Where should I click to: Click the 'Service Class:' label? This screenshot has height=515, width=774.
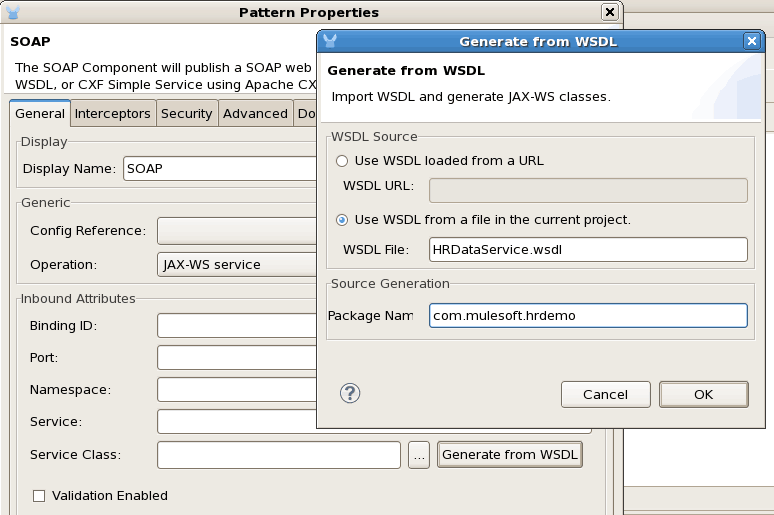[x=76, y=455]
